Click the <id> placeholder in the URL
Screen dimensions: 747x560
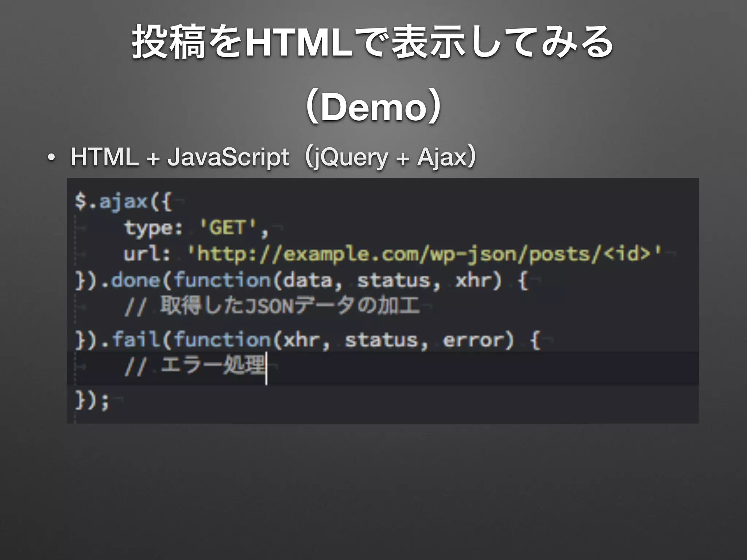[x=627, y=253]
